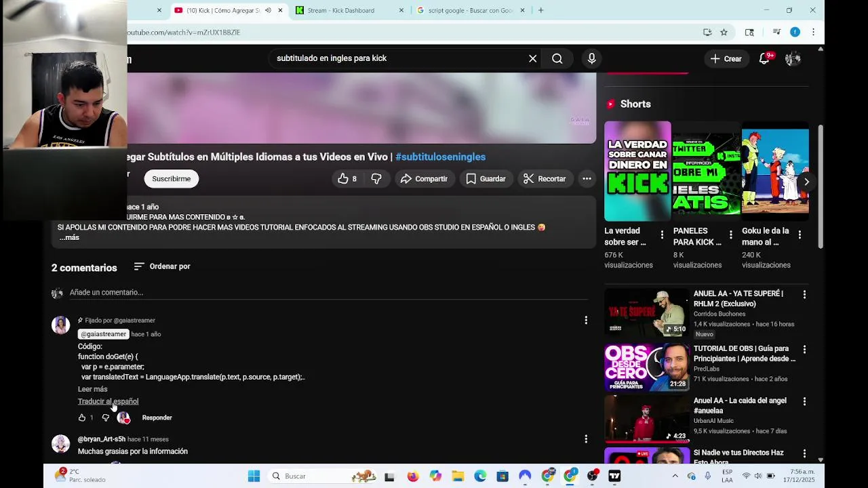Viewport: 868px width, 488px height.
Task: Open menu for Si Nadie ve tus Directos video
Action: pos(804,453)
